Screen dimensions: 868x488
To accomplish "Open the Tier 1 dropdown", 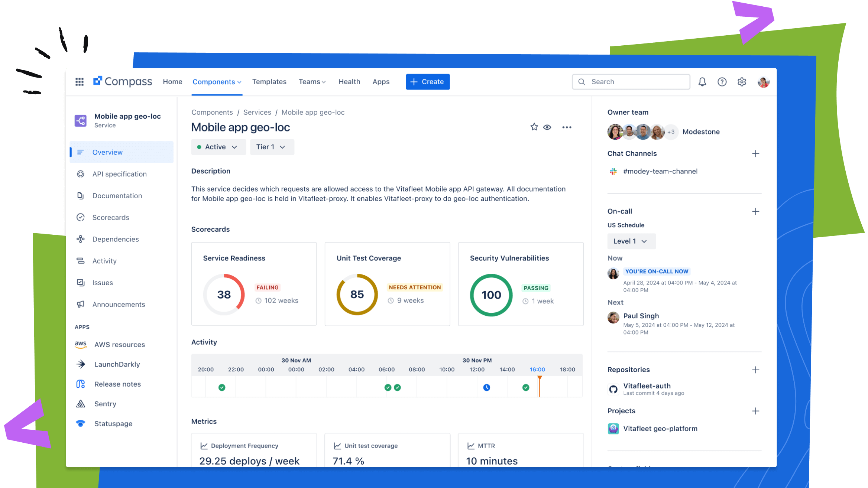I will [x=272, y=147].
